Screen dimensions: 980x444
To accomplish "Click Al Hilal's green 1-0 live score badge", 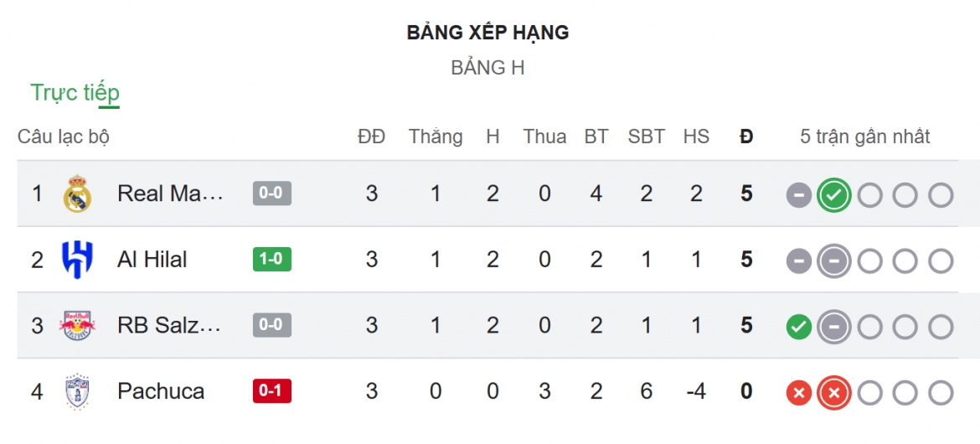I will [x=272, y=259].
